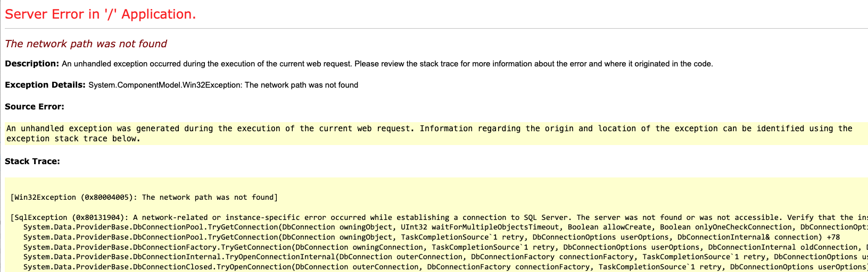This screenshot has width=868, height=272.
Task: Click the bold 'Source Error:' label
Action: (x=35, y=107)
